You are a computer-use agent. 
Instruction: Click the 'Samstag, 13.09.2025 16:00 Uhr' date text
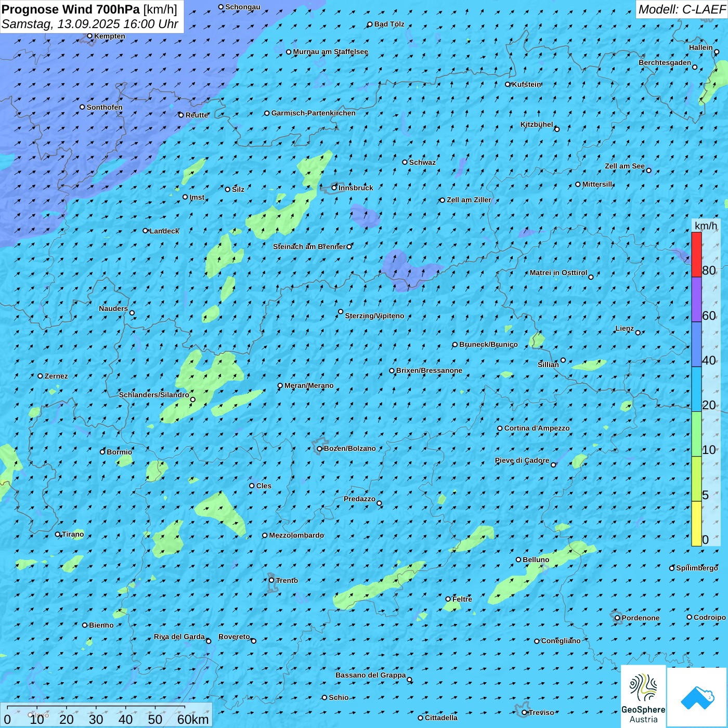pyautogui.click(x=90, y=24)
